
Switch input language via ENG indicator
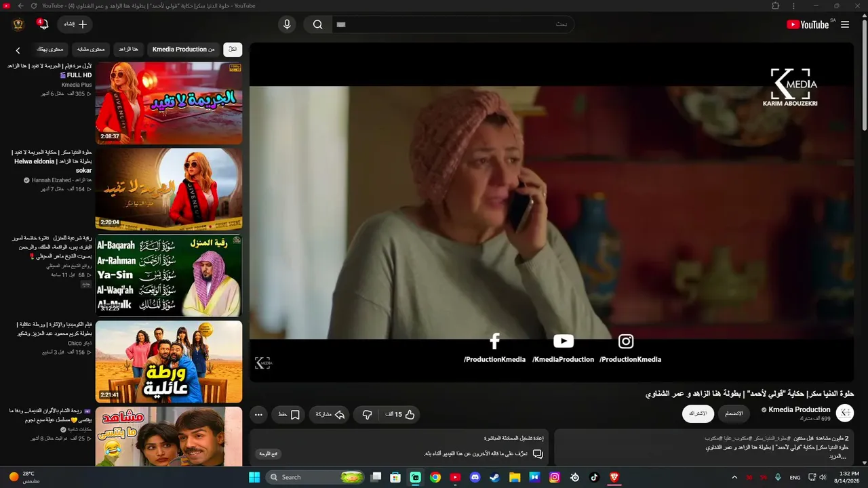[x=795, y=477]
